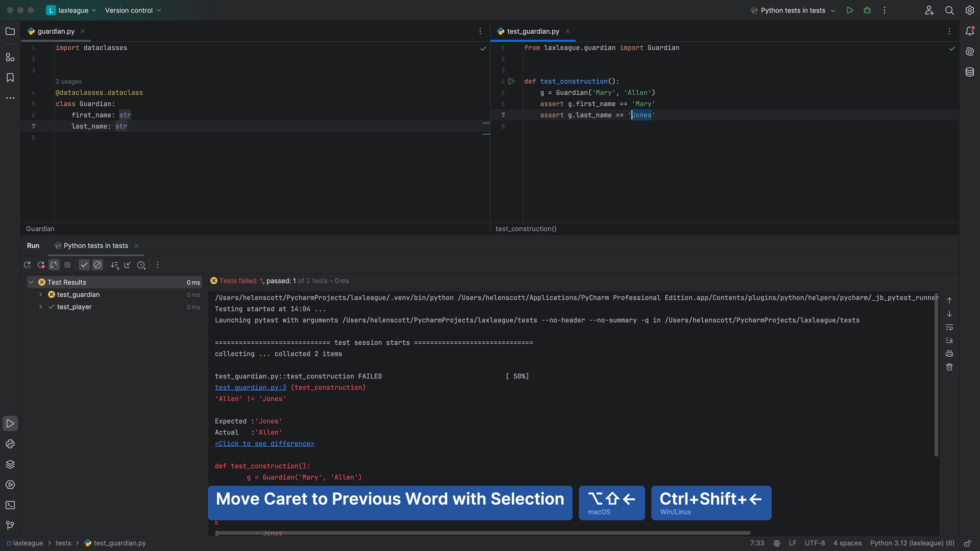The width and height of the screenshot is (980, 551).
Task: Rerun the failed tests
Action: 41,265
